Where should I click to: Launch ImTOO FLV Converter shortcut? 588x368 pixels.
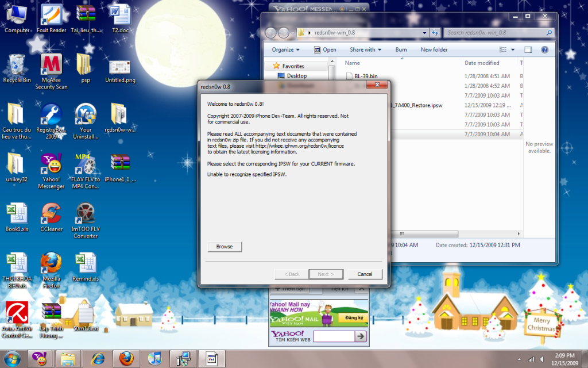86,220
